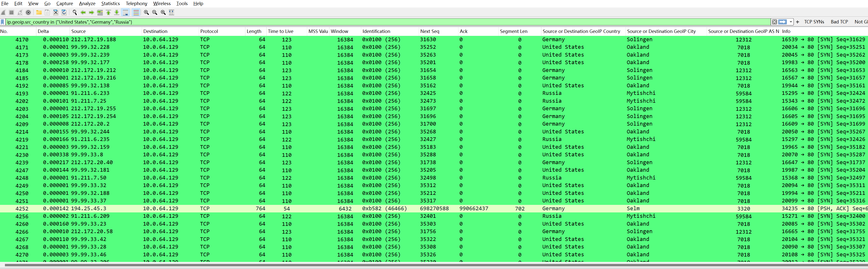
Task: Sort by GeoIP Country column header
Action: 583,31
